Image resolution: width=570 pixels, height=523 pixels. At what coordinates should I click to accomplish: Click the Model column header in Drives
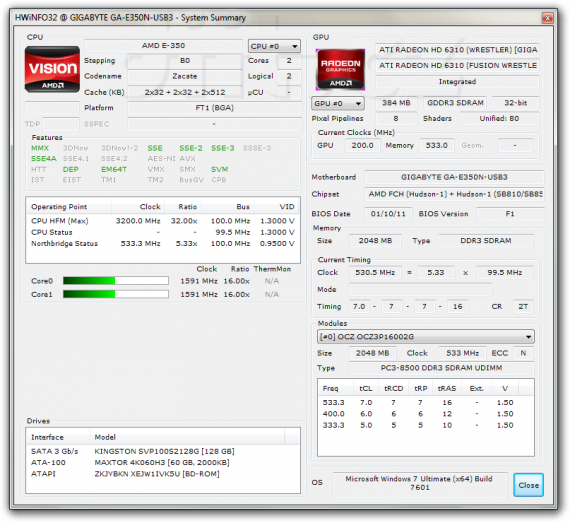point(187,437)
